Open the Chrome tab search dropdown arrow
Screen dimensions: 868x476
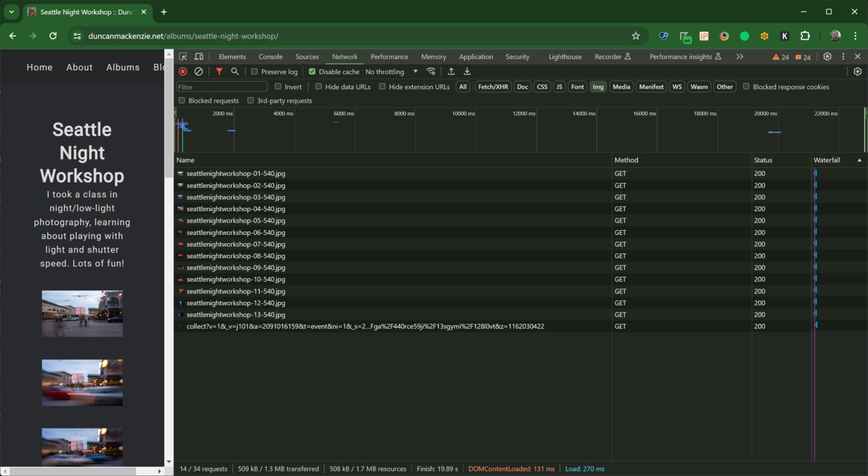click(x=12, y=12)
